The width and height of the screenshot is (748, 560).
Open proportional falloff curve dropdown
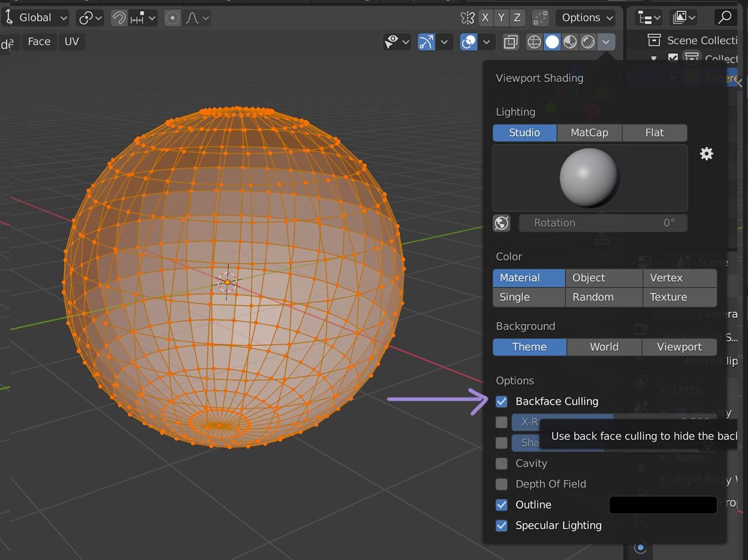coord(197,18)
